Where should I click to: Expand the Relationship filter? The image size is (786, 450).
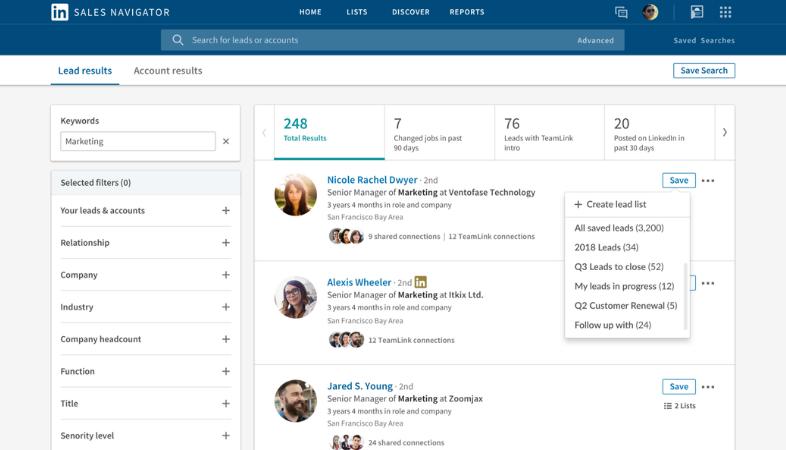coord(226,243)
